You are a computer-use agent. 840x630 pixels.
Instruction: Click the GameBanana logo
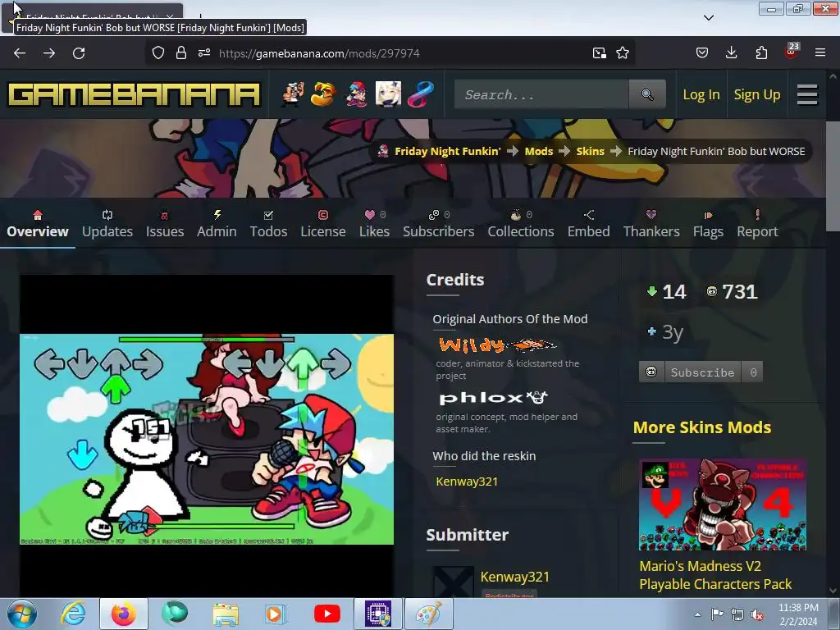(134, 95)
